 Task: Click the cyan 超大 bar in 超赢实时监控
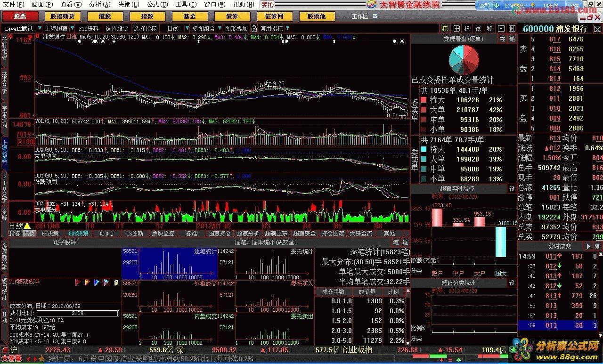(x=501, y=242)
